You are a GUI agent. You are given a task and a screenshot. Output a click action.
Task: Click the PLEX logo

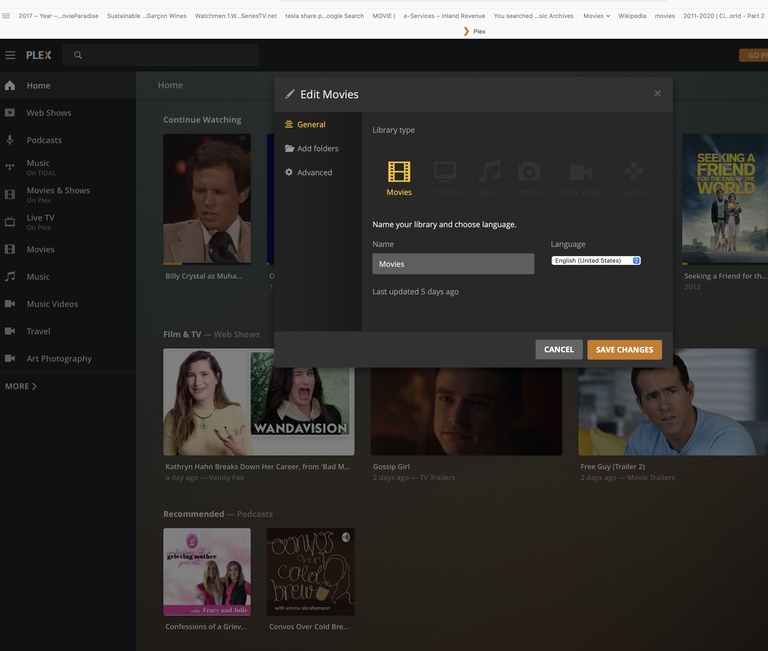[x=39, y=55]
